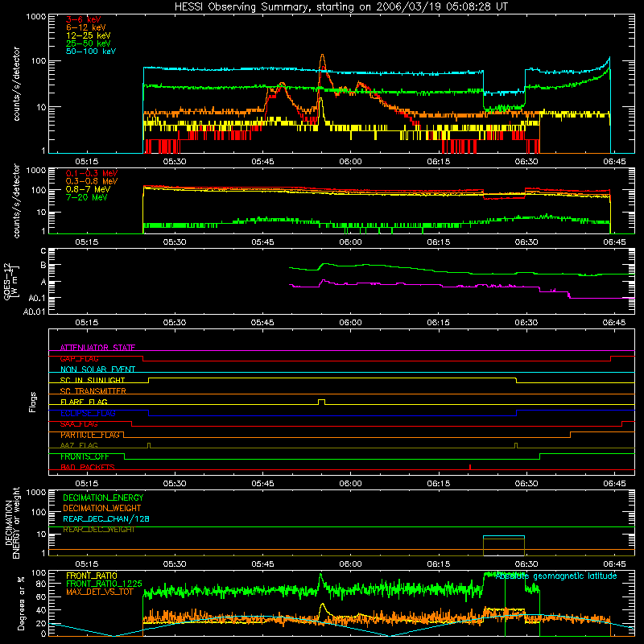The image size is (644, 644).
Task: Pick the AAZ_FLAG label
Action: point(79,446)
